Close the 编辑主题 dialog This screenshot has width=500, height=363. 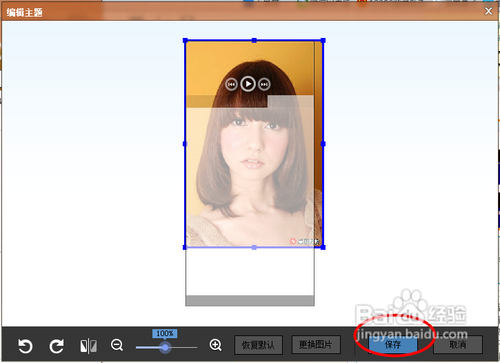pyautogui.click(x=488, y=11)
